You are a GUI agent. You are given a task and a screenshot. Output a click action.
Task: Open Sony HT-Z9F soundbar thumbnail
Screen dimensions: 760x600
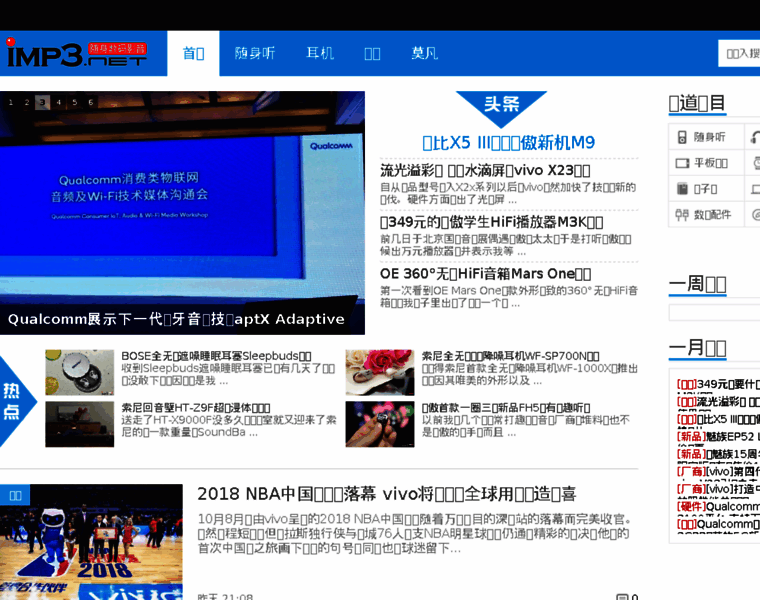(x=79, y=424)
